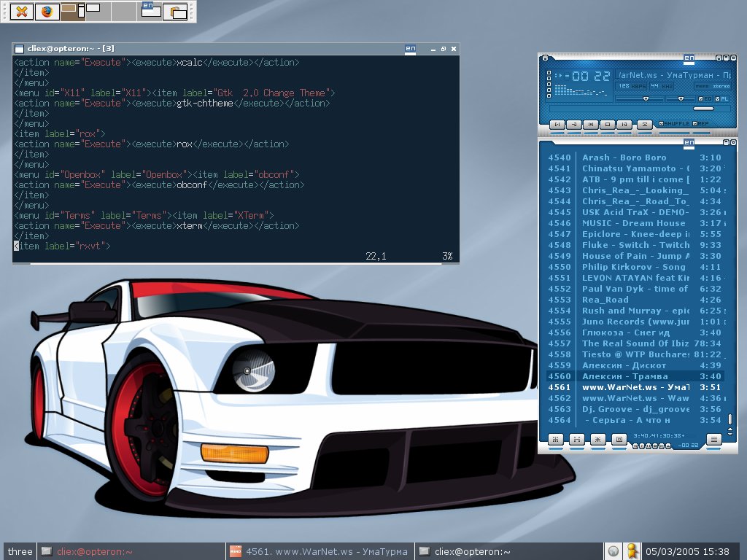Adjust the balance slider knob
Screen dimensions: 747x560
681,98
